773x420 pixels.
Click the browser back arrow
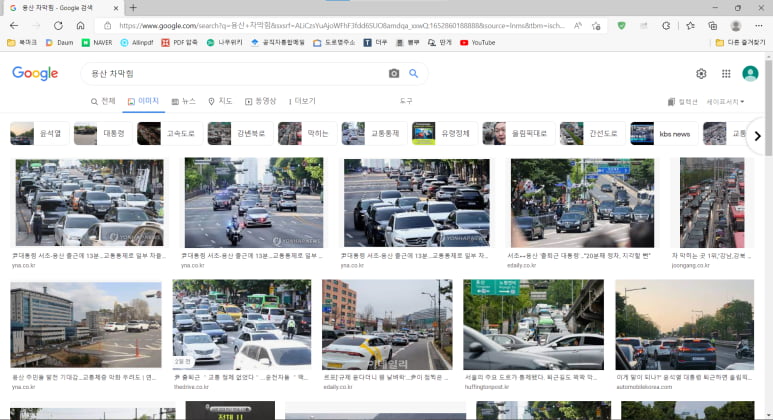point(14,26)
